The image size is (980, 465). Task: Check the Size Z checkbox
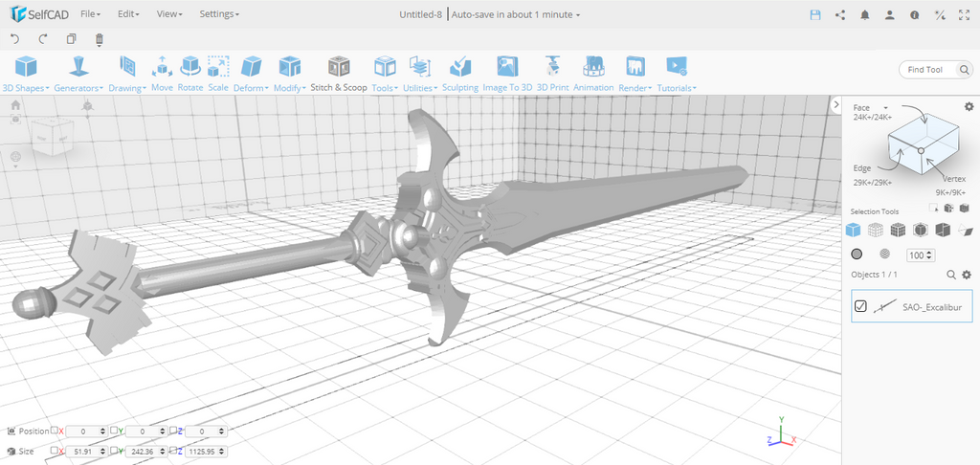point(173,451)
